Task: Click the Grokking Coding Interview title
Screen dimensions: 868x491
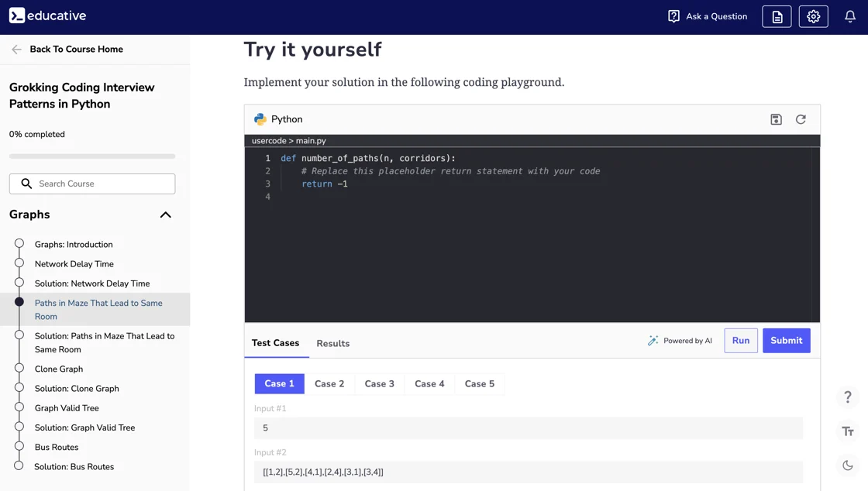Action: pos(82,96)
